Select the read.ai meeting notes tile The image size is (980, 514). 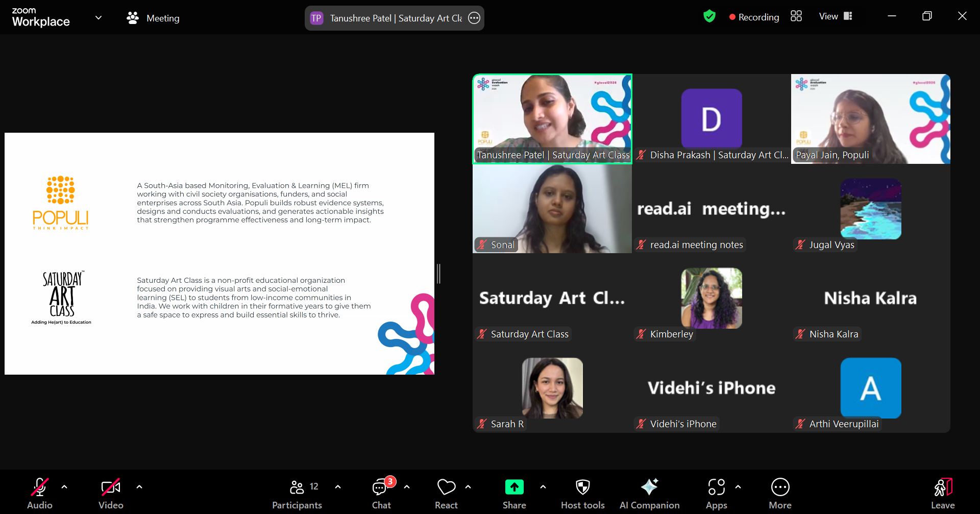click(712, 209)
